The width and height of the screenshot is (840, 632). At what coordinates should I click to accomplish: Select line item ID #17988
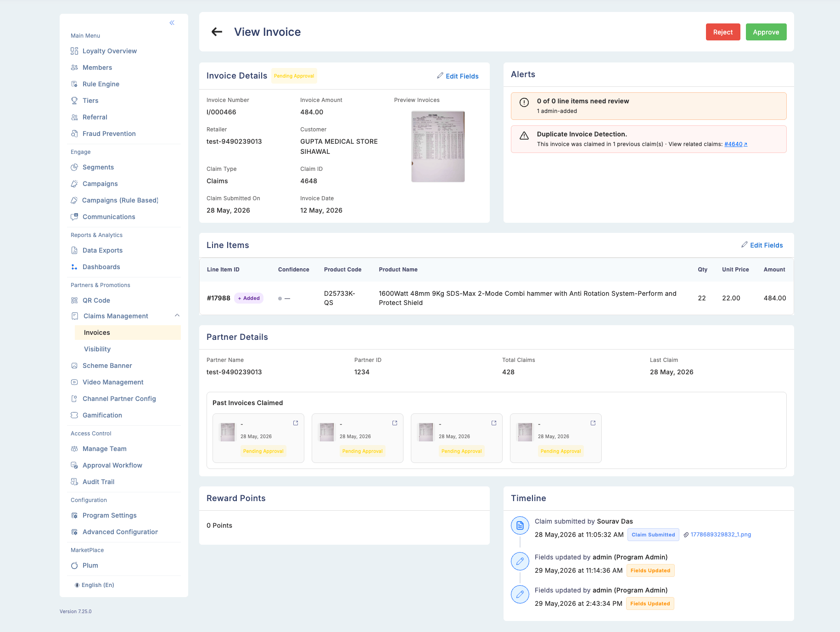pos(218,298)
